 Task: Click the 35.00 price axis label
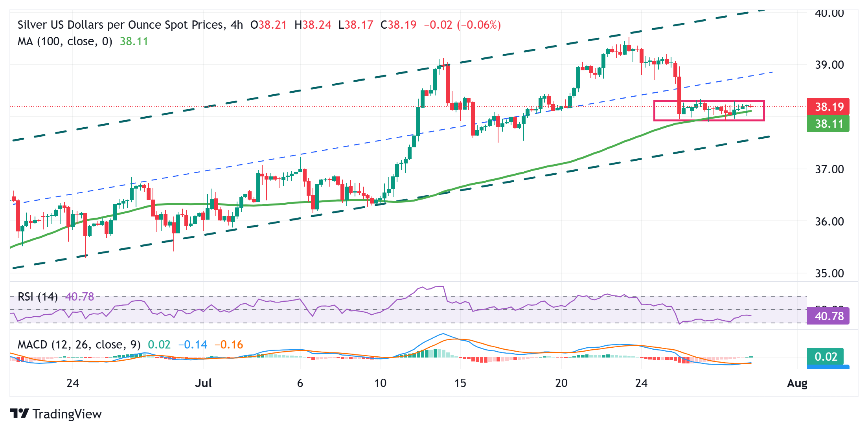pos(829,273)
